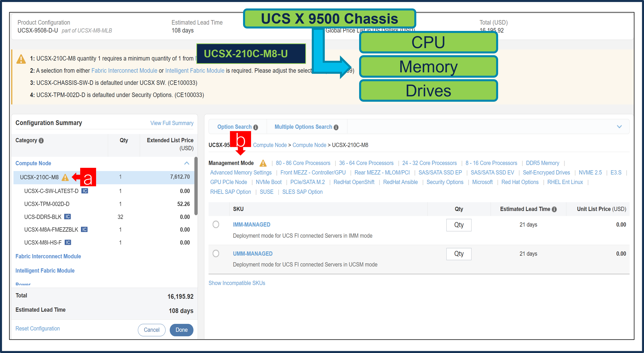This screenshot has width=644, height=353.
Task: Click the info icon beside Category header
Action: pyautogui.click(x=41, y=141)
